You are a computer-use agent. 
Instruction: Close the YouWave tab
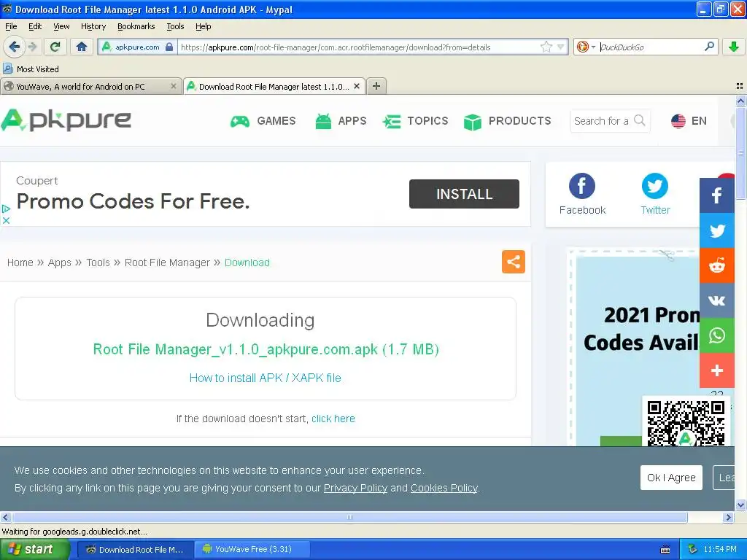tap(174, 86)
